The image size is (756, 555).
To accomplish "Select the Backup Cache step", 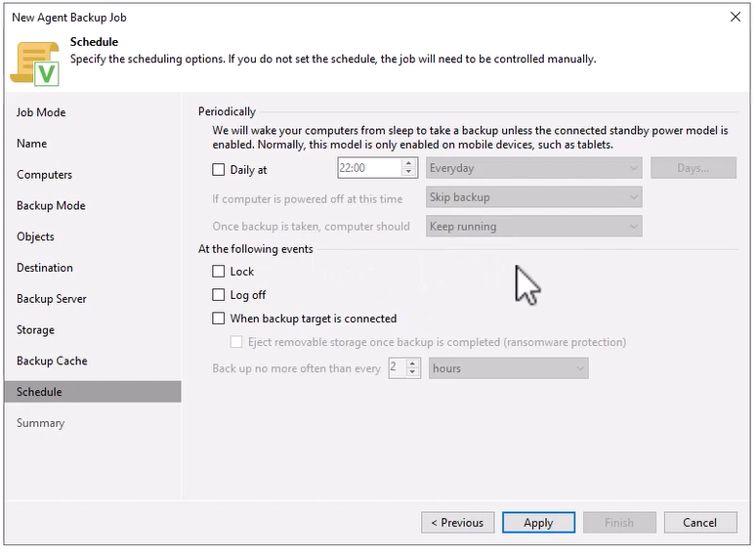I will (52, 361).
